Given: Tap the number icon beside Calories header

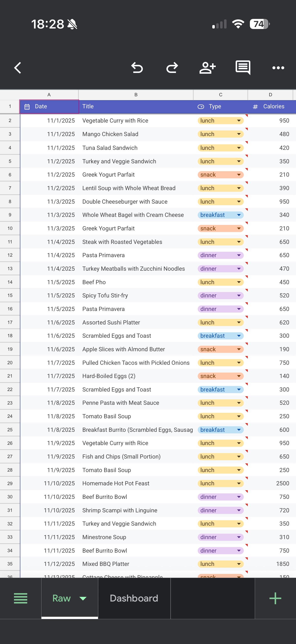Looking at the screenshot, I should coord(255,106).
